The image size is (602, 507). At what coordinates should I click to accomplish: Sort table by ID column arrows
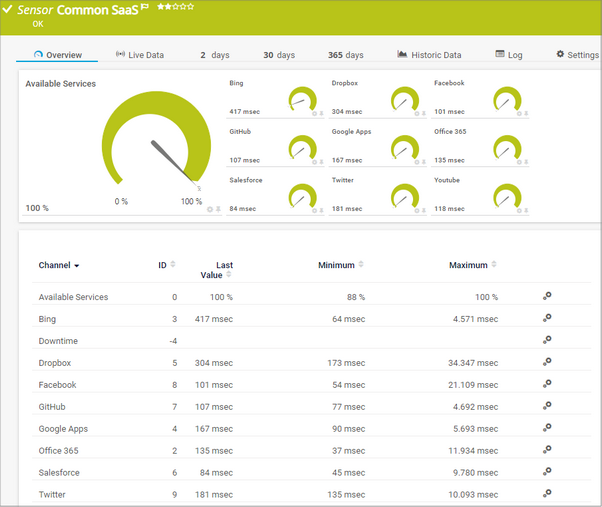pos(173,265)
